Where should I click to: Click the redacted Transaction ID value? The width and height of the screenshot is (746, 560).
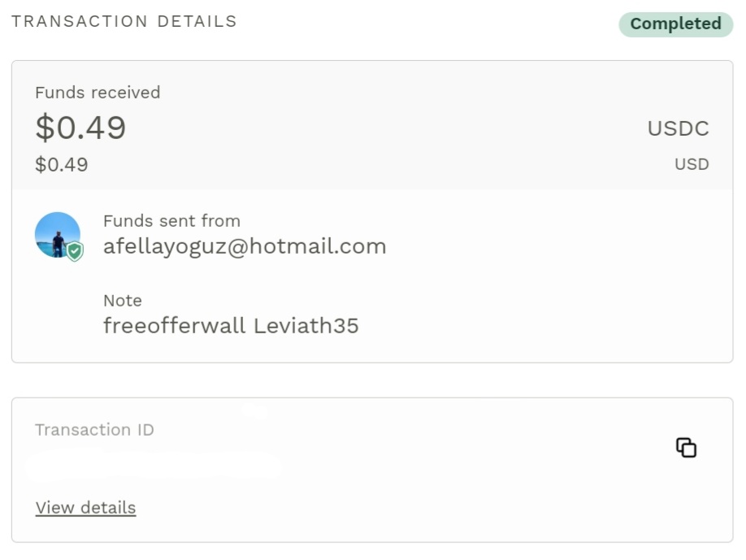(154, 466)
